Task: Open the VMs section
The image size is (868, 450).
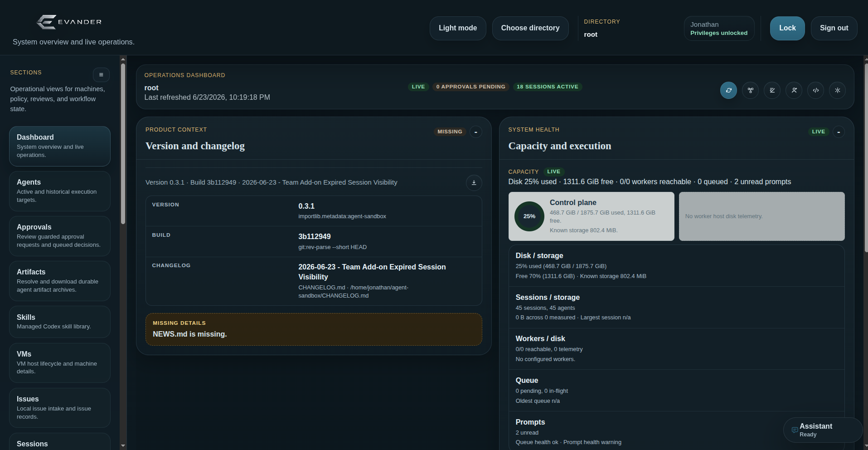Action: (60, 362)
